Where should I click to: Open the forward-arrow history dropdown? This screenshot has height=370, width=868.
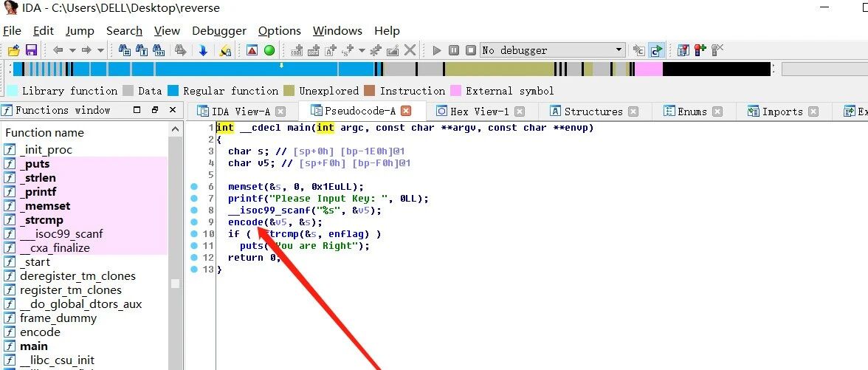pos(100,50)
